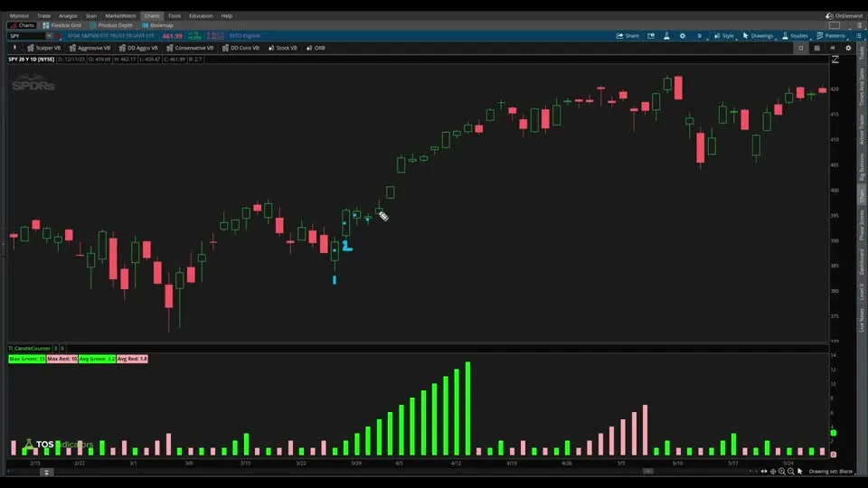This screenshot has height=488, width=868.
Task: Expand the symbol selector dropdown arrow
Action: tap(49, 36)
